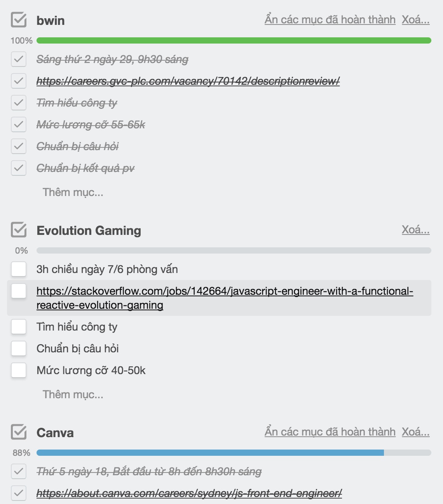This screenshot has width=443, height=504.
Task: Check Evolution Gaming 'Chuẩn bị câu hỏi' item
Action: [19, 348]
